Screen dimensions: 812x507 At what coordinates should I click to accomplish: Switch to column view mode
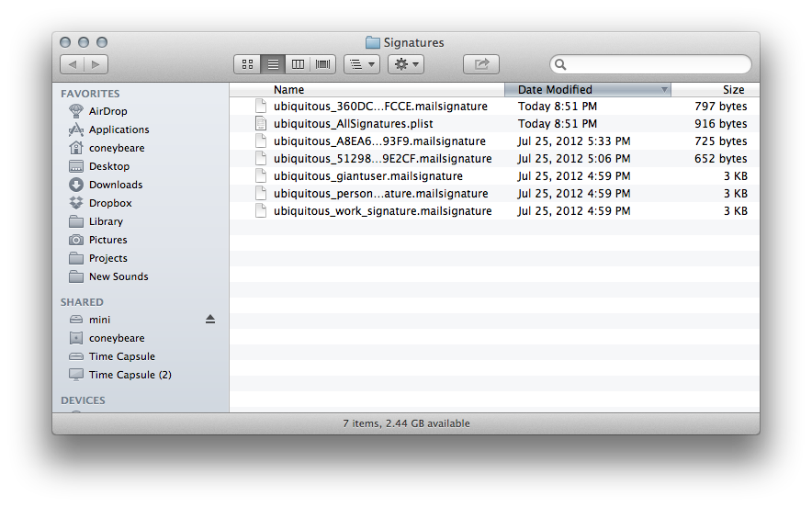pos(298,64)
